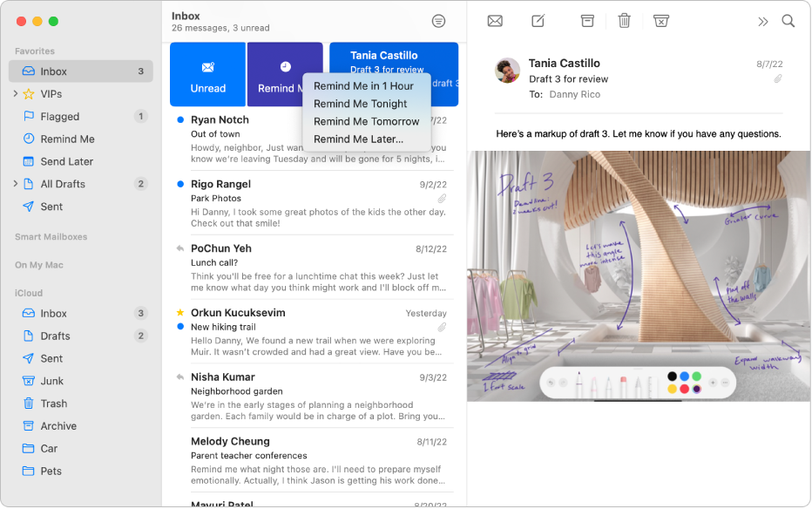Image resolution: width=812 pixels, height=509 pixels.
Task: Open the mailbox search
Action: (x=787, y=19)
